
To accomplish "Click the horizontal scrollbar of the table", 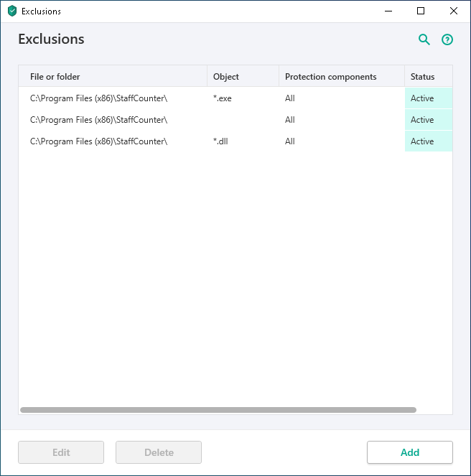I will click(x=218, y=410).
